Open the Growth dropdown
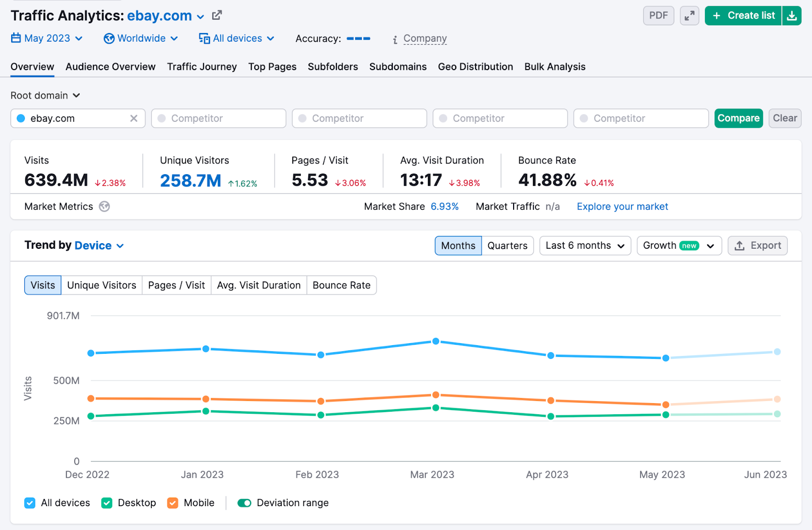This screenshot has height=530, width=812. (x=679, y=246)
